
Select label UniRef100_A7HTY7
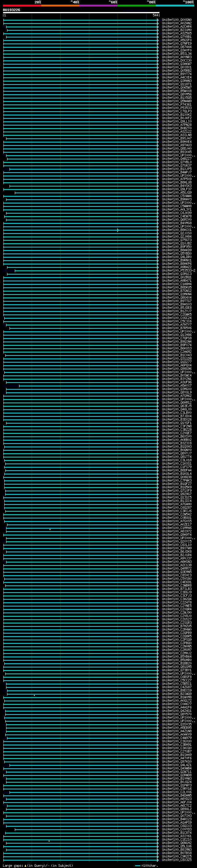pos(177,325)
